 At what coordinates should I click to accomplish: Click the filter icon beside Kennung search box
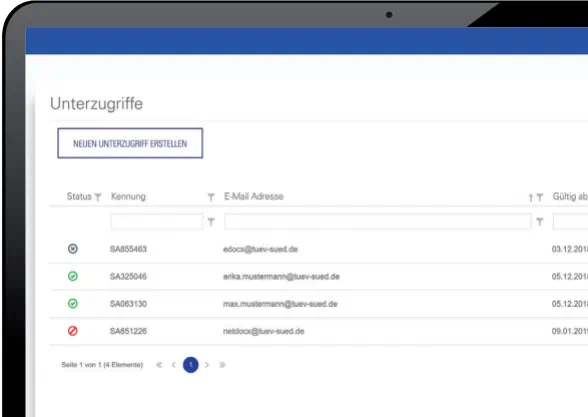[x=211, y=222]
